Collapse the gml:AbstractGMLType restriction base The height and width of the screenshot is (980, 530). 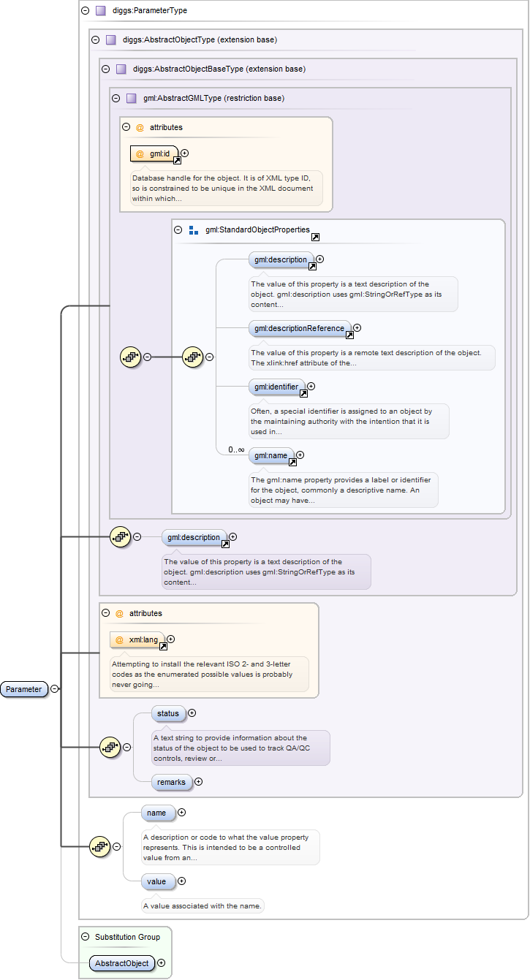(x=116, y=98)
